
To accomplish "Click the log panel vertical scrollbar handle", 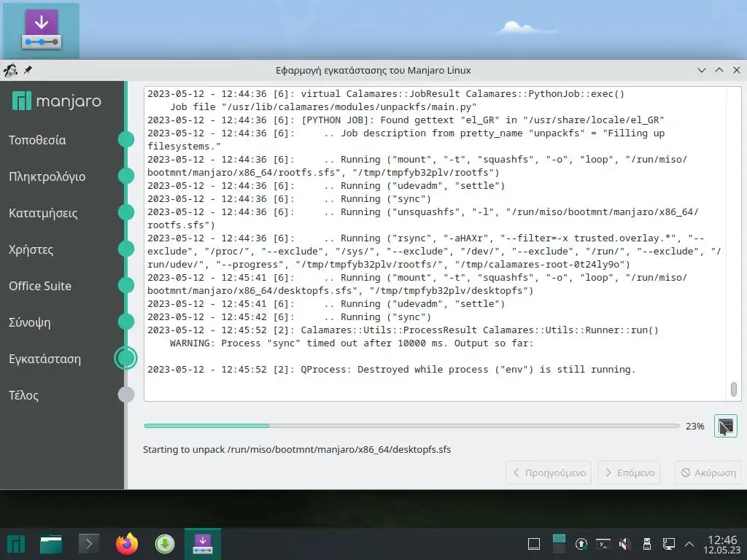I will (734, 389).
